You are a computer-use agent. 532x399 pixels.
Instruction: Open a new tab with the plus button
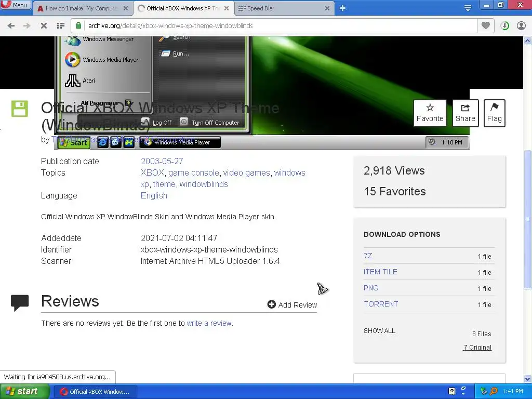(x=343, y=8)
